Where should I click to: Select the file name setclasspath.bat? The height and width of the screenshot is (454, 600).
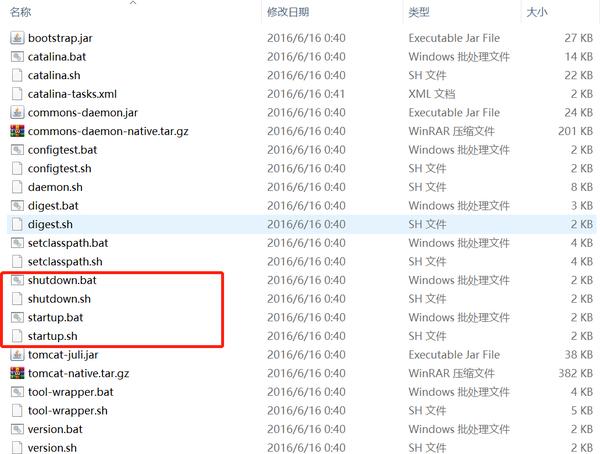pos(68,243)
